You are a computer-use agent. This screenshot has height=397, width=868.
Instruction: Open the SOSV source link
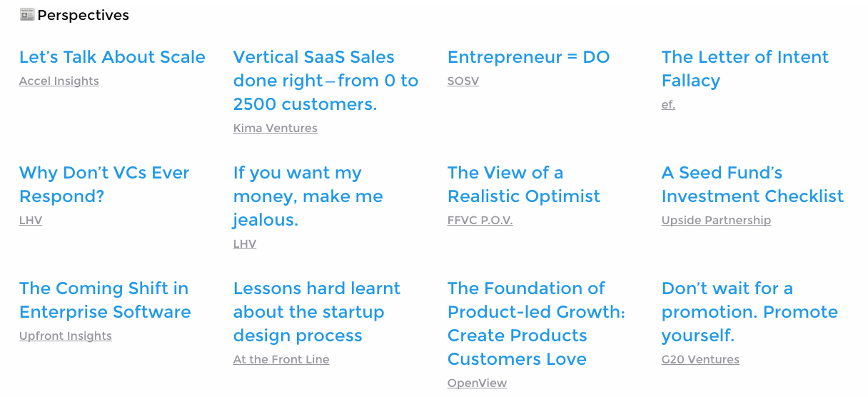(463, 81)
